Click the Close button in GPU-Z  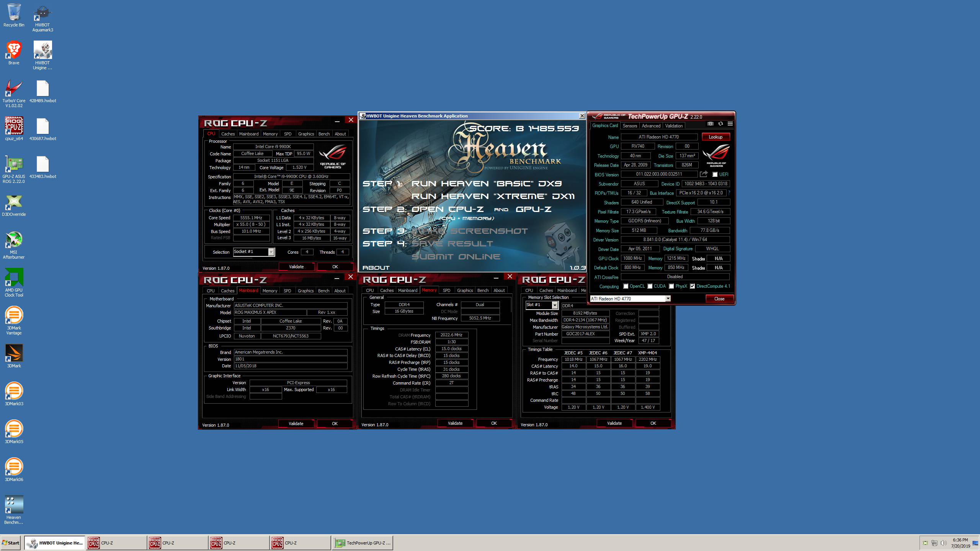click(x=719, y=299)
